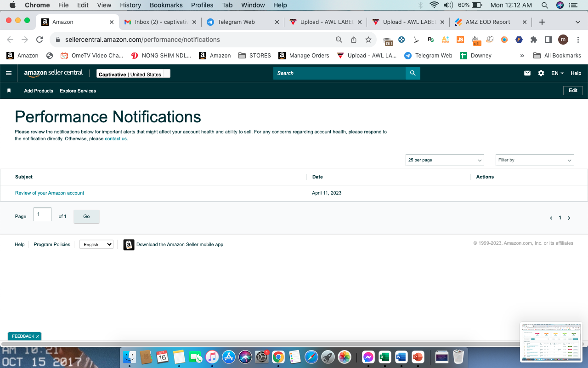
Task: Expand the Chrome tab search chevron
Action: tap(578, 22)
